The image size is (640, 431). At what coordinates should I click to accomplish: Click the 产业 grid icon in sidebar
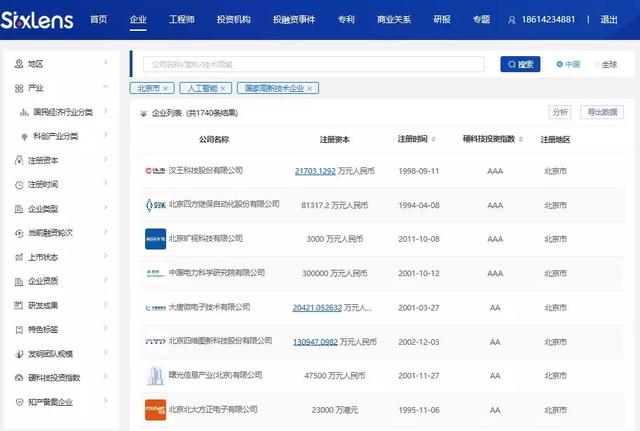(x=19, y=88)
